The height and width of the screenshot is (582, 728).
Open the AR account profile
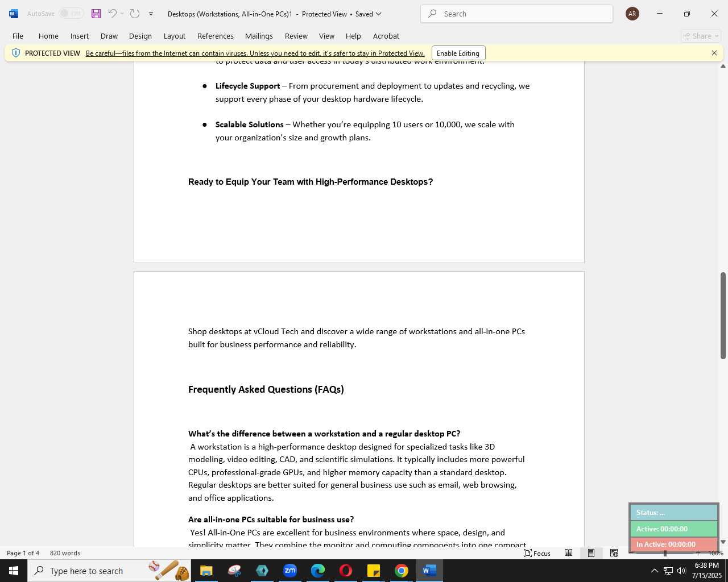pos(632,14)
